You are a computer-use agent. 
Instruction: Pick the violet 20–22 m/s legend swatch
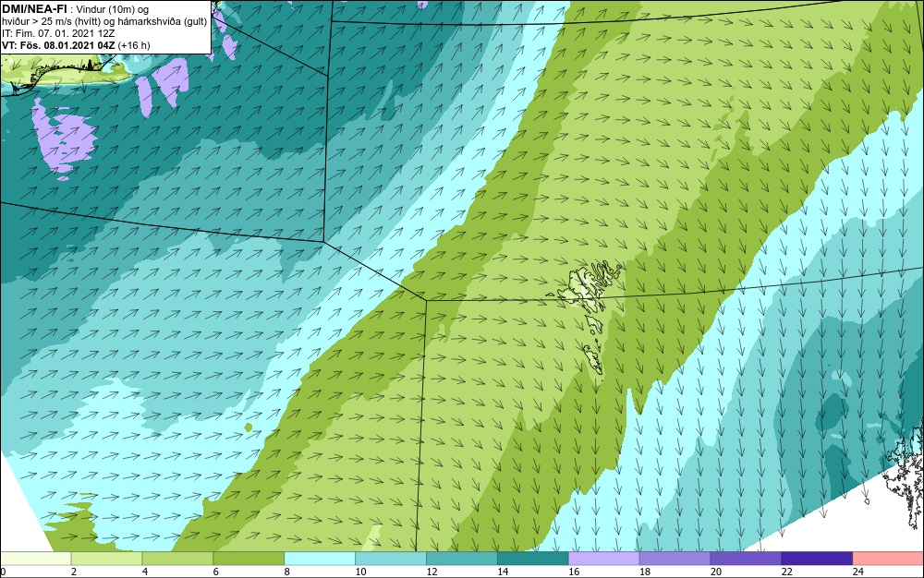[746, 559]
